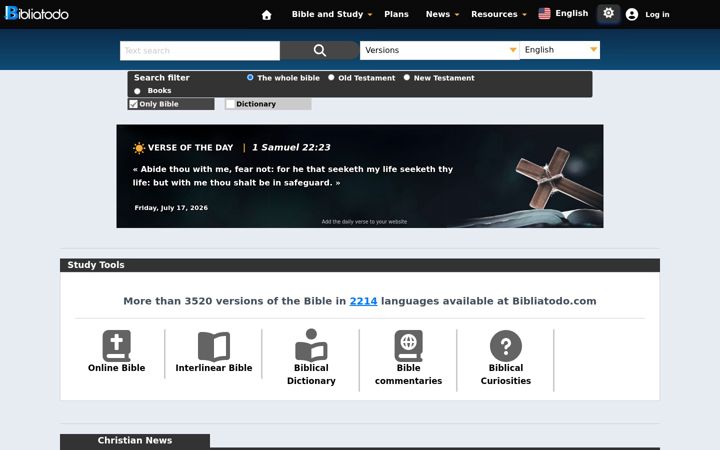Click the Study Tools section header

[360, 265]
